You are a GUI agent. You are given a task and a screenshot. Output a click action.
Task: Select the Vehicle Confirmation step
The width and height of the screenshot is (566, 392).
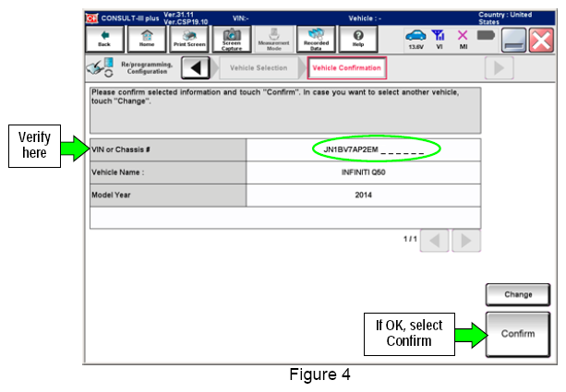coord(346,68)
